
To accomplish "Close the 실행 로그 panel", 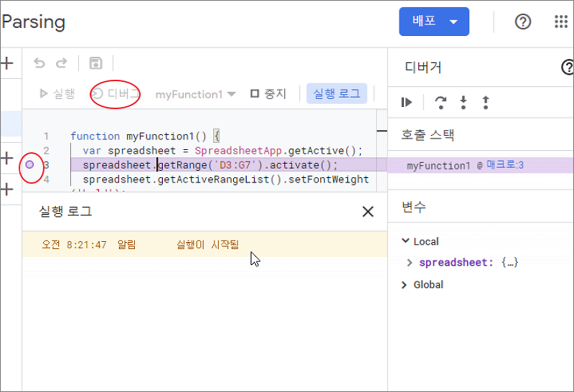I will point(368,212).
